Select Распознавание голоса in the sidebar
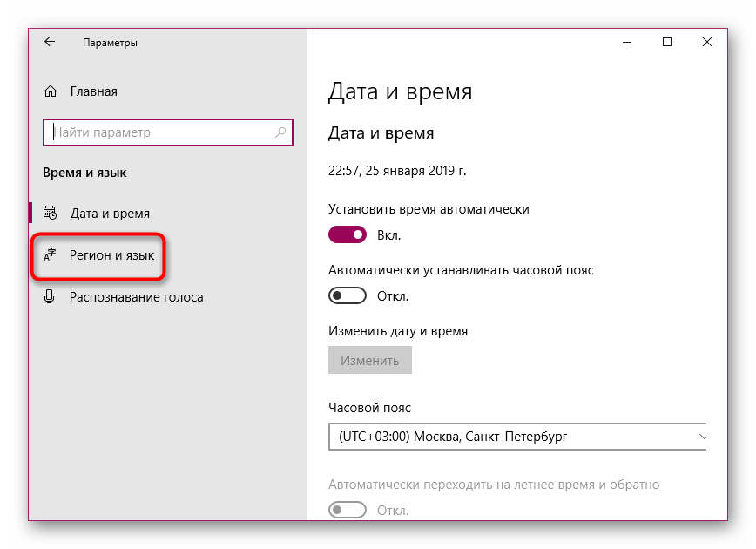The image size is (756, 549). tap(136, 297)
